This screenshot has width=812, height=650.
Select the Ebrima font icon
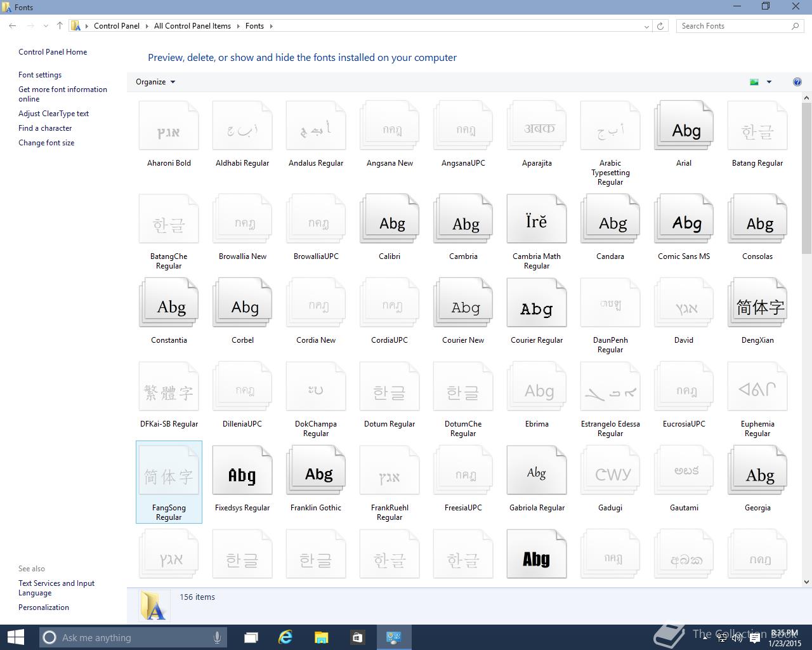pyautogui.click(x=537, y=387)
